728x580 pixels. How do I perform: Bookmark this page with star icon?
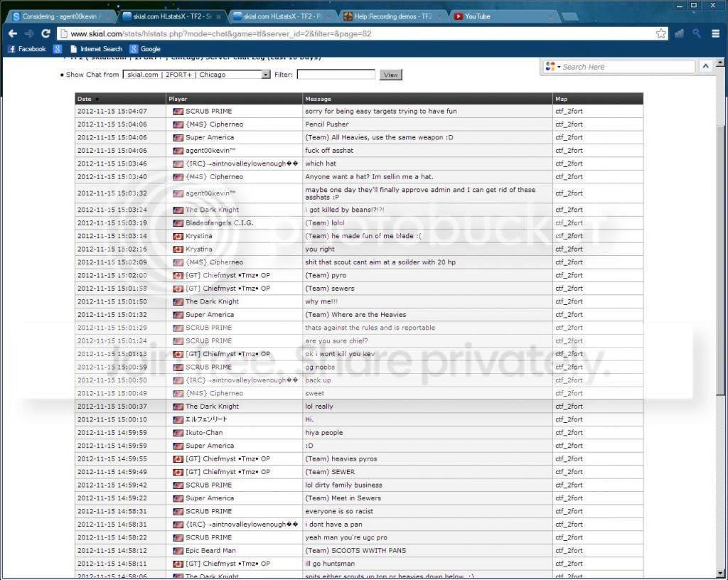[x=660, y=33]
